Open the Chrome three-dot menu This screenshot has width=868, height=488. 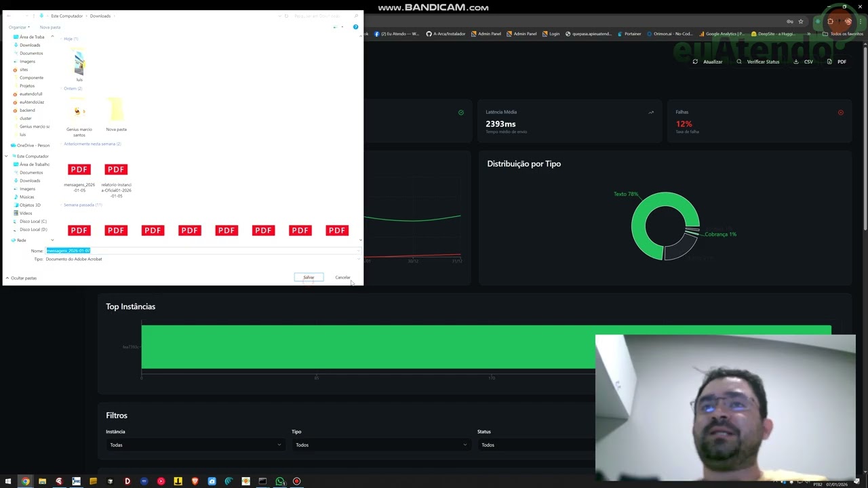(862, 22)
